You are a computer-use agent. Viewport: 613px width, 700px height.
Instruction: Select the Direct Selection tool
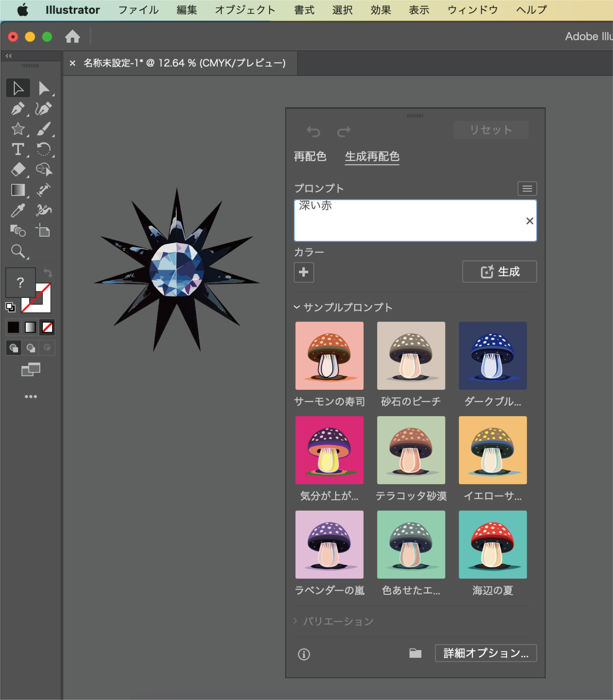point(44,88)
